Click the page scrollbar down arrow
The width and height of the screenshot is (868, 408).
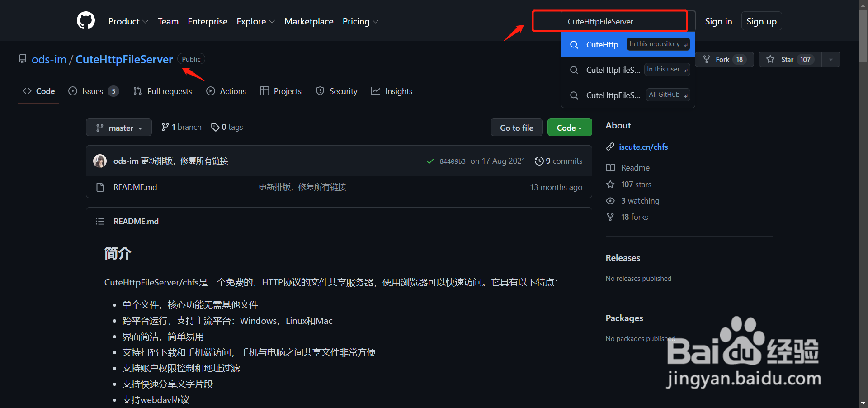tap(863, 403)
